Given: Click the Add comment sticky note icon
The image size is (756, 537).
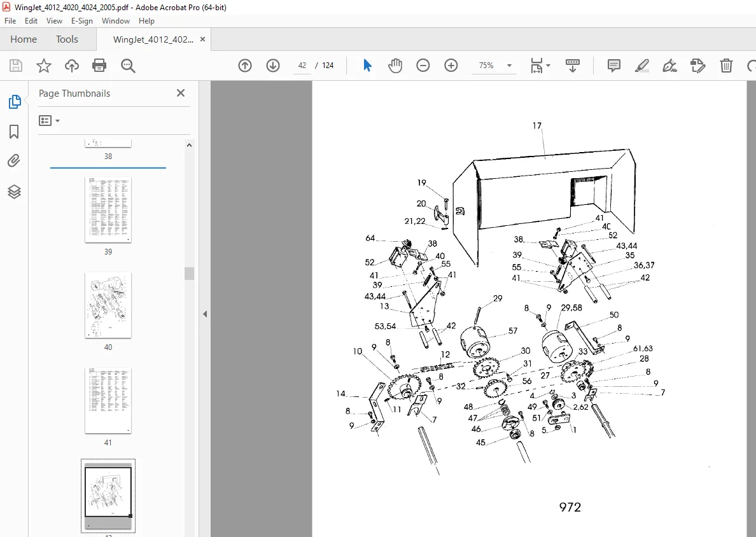Looking at the screenshot, I should [613, 66].
